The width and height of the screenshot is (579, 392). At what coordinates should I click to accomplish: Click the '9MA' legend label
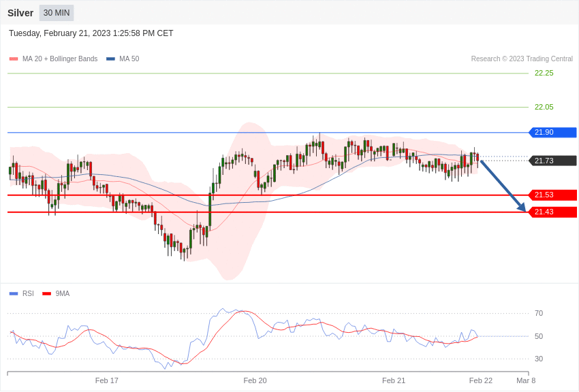tap(63, 293)
